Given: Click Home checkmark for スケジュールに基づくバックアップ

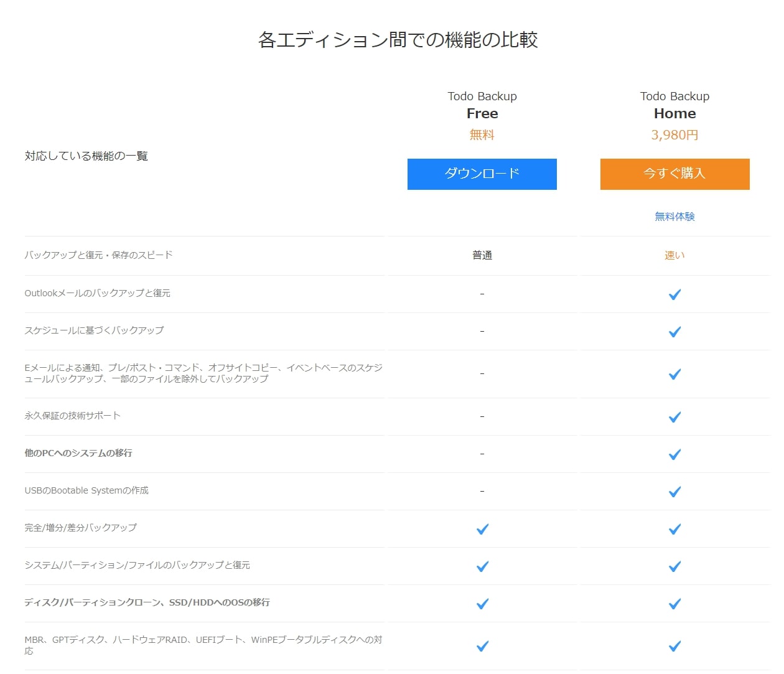Looking at the screenshot, I should 674,332.
